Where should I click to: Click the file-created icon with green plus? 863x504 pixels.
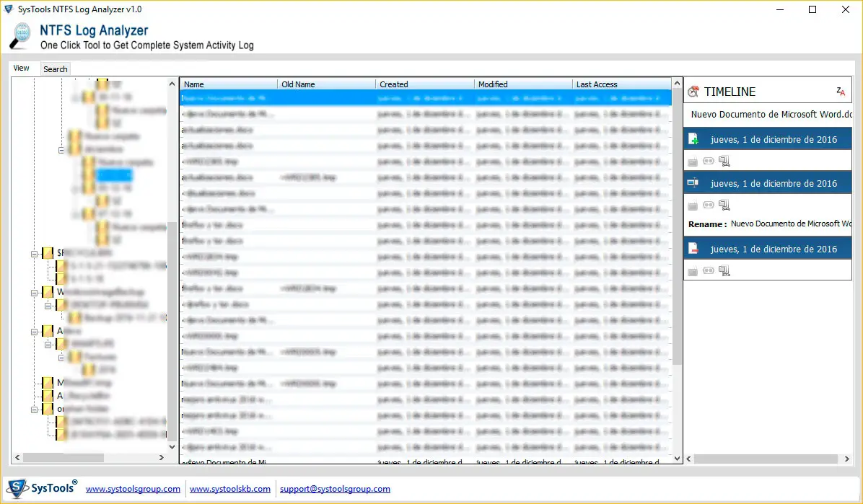click(693, 139)
